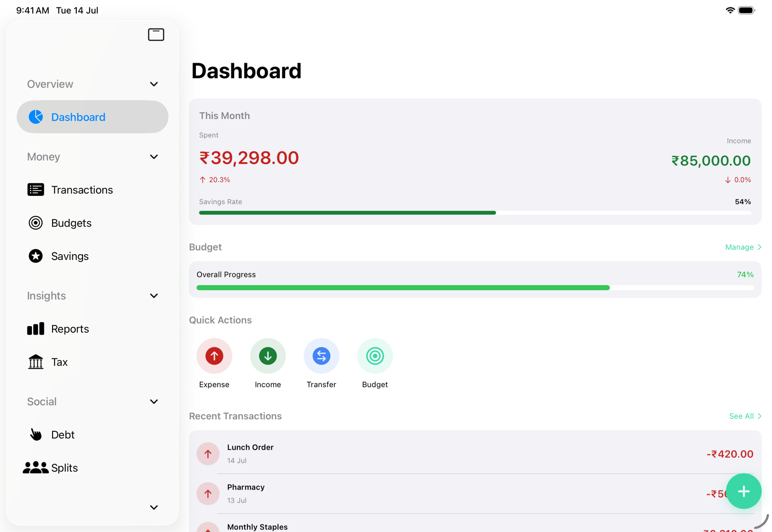Image resolution: width=772 pixels, height=532 pixels.
Task: Click the ₹85,000.00 income amount
Action: (711, 161)
